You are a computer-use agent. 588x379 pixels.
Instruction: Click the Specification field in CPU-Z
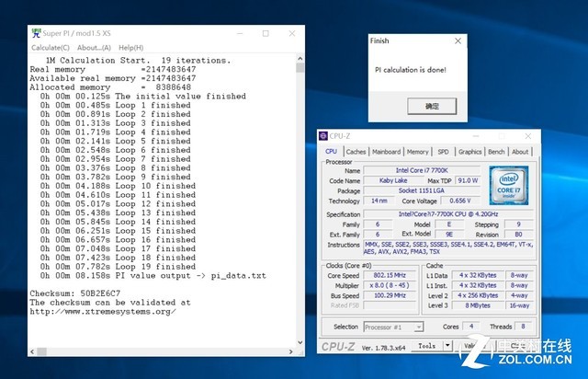coord(448,214)
